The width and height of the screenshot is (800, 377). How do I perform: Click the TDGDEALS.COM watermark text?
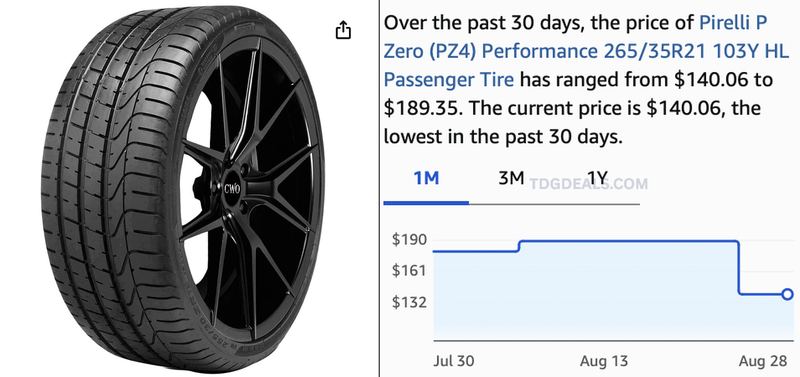point(588,184)
